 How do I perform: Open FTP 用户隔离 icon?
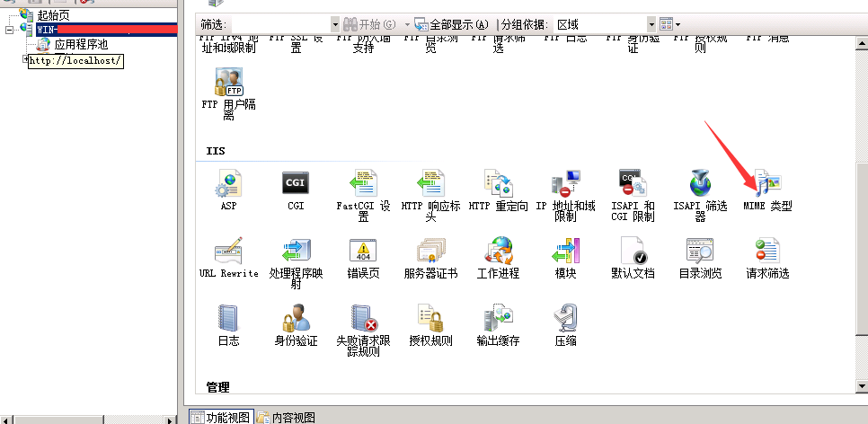[x=228, y=82]
